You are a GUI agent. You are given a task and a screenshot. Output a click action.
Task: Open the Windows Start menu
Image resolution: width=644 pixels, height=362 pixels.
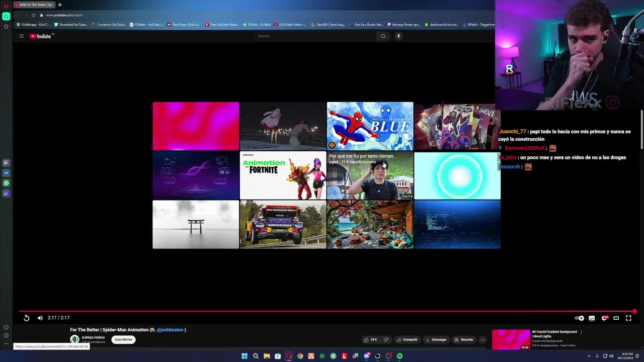click(x=245, y=356)
